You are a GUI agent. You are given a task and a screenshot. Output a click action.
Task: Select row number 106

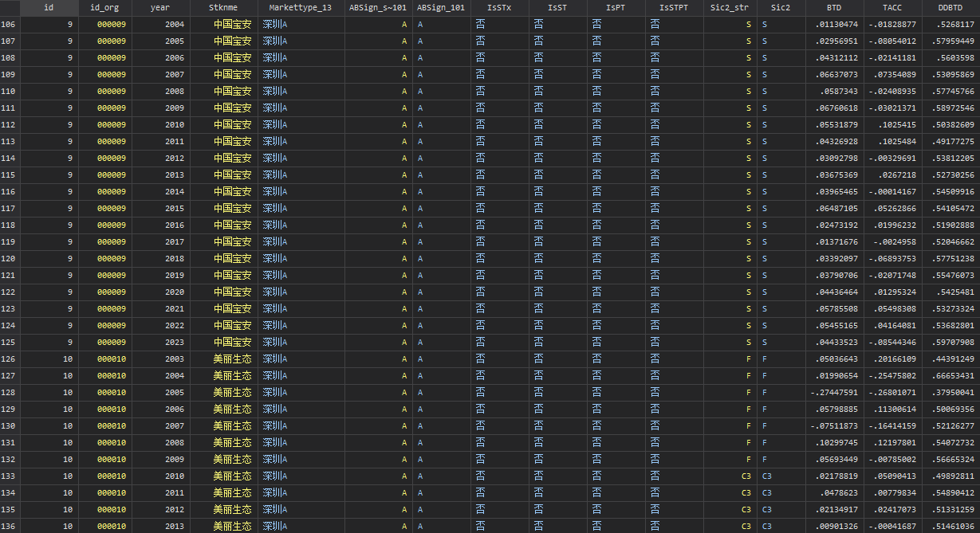coord(9,25)
